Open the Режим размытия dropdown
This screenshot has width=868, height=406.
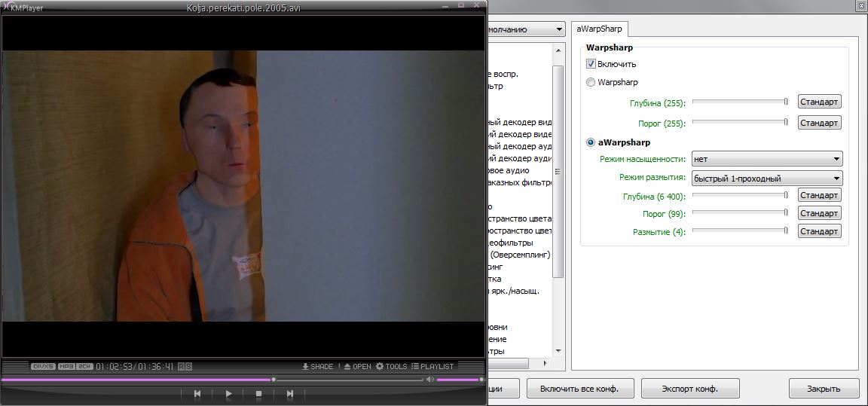coord(767,179)
